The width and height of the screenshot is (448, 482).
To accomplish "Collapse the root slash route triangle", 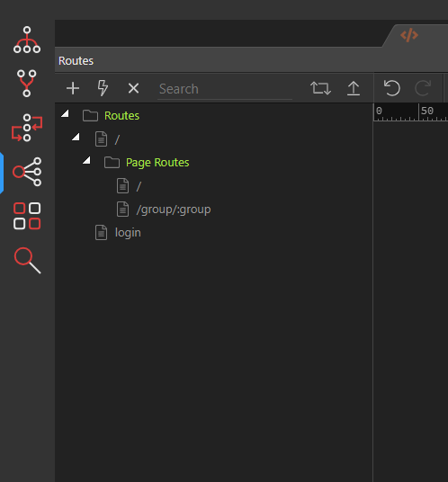I will click(x=76, y=137).
